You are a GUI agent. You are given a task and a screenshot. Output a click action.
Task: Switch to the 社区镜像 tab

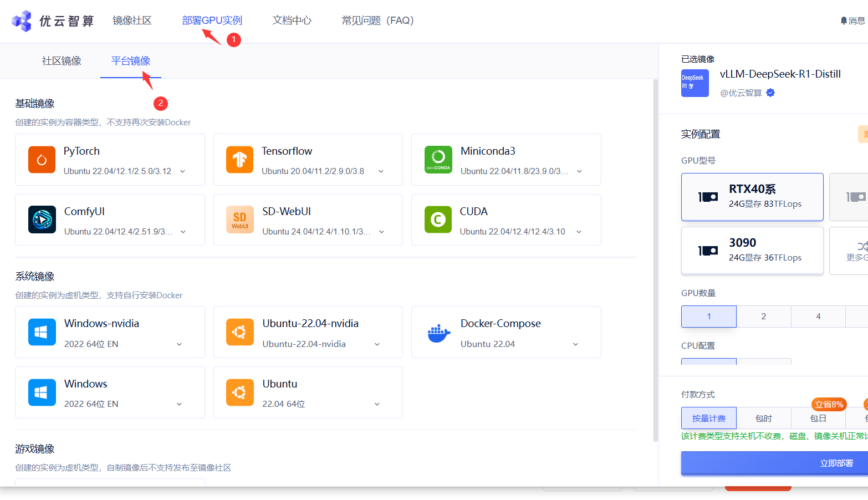point(62,61)
